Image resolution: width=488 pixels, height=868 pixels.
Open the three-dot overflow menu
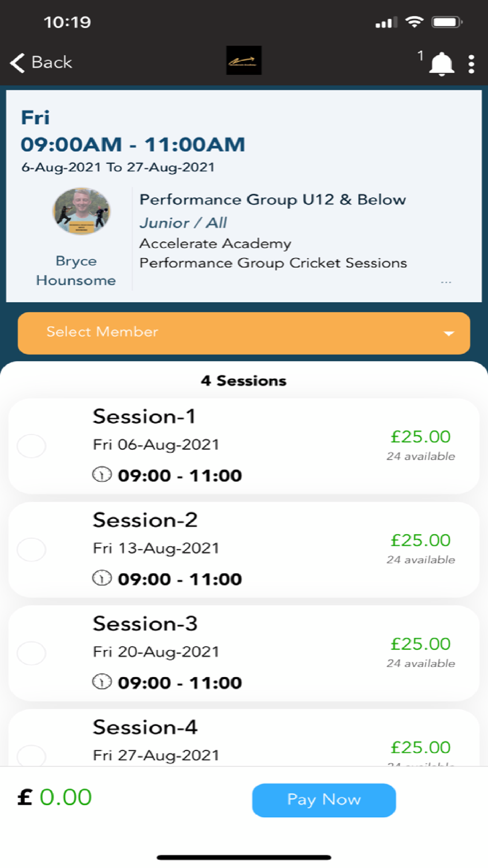(471, 64)
